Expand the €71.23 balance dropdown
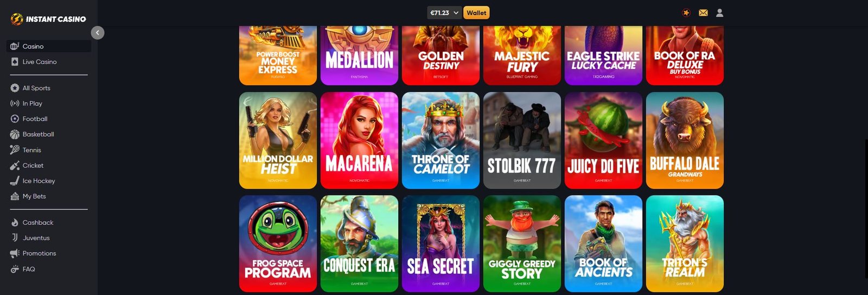The height and width of the screenshot is (295, 868). (x=444, y=12)
